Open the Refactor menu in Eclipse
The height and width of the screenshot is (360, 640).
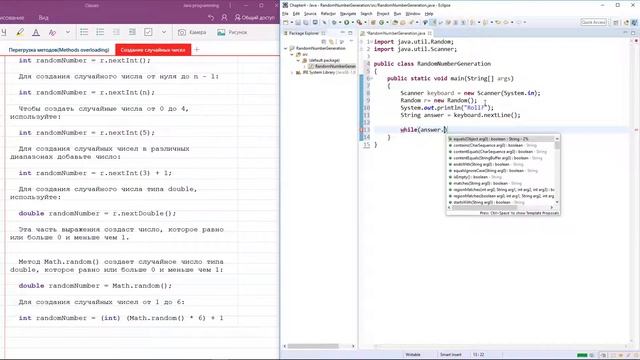[x=328, y=14]
